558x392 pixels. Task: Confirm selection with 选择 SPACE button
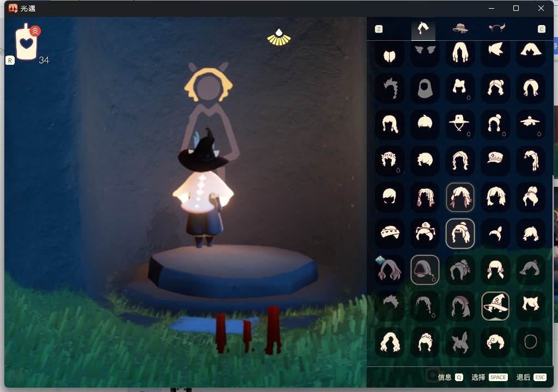[489, 377]
